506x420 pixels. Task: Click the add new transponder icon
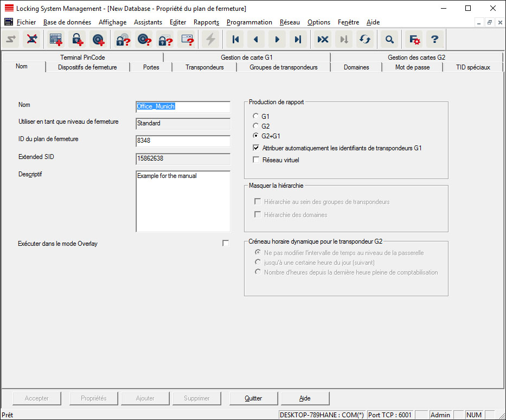(98, 40)
